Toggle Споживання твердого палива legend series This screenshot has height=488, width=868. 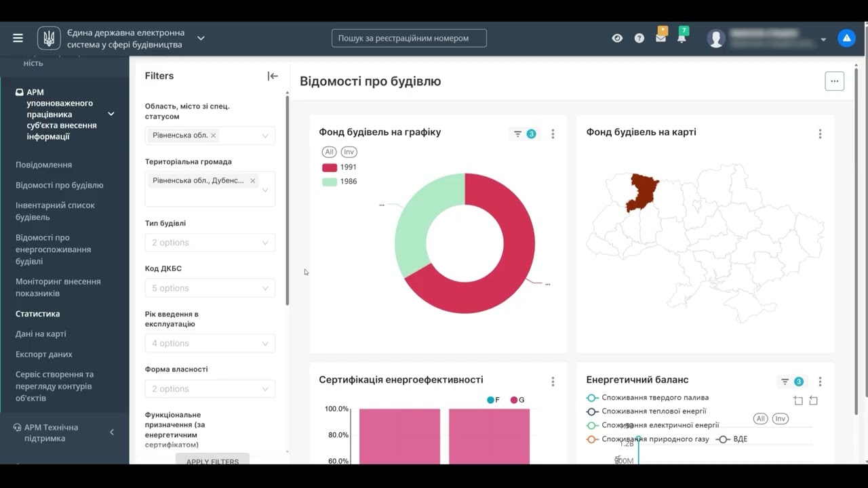pos(648,398)
